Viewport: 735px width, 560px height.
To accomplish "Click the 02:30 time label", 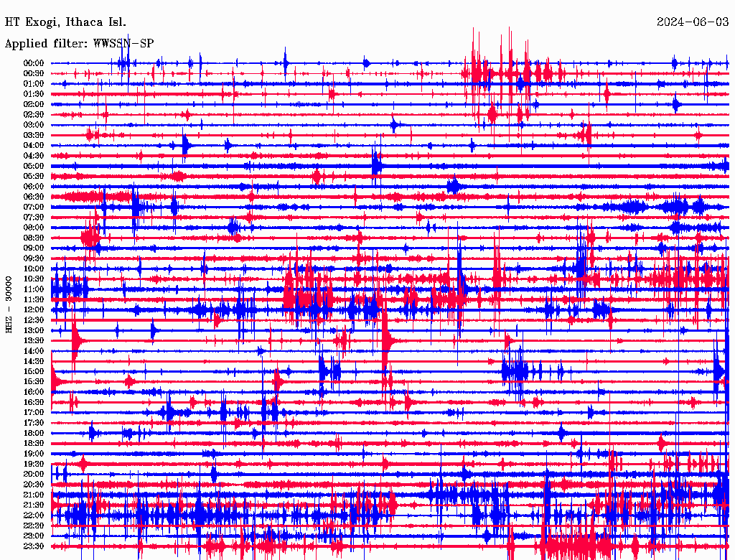I will (x=34, y=114).
